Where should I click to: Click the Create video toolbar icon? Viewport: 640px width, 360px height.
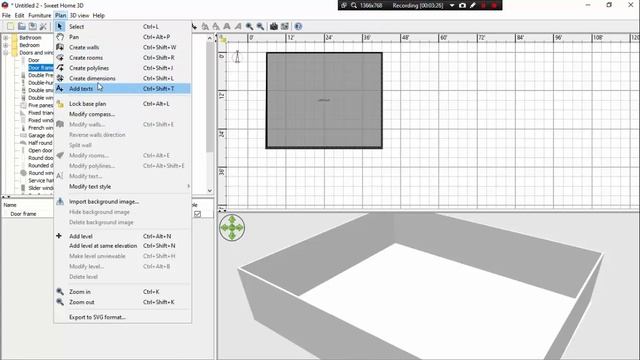click(285, 27)
